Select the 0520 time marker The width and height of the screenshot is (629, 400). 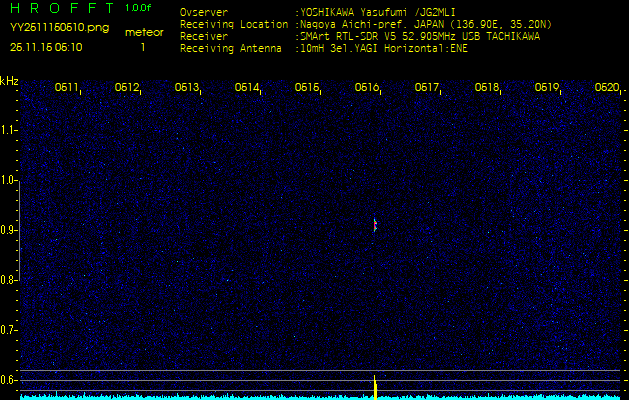[x=606, y=88]
